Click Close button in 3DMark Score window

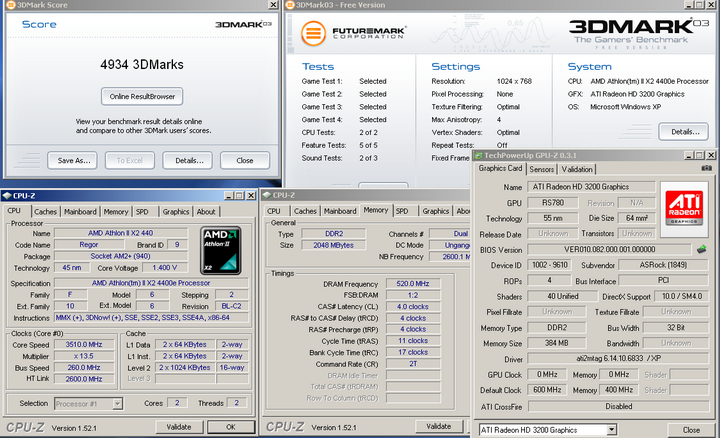coord(245,160)
